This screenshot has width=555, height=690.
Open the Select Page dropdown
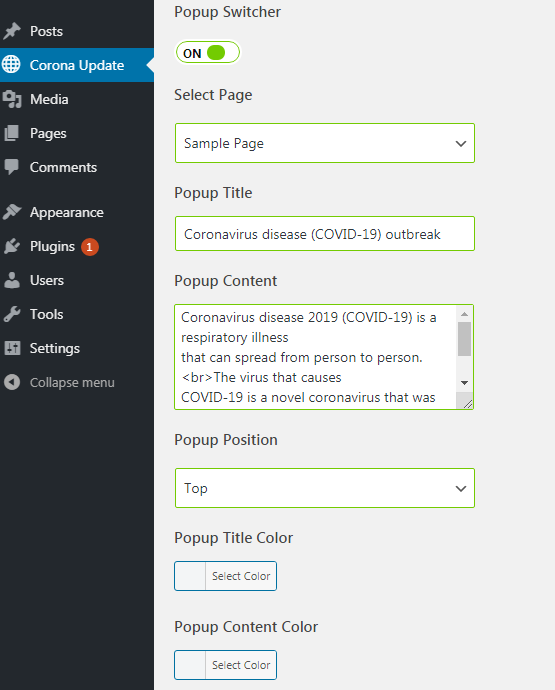pos(325,143)
